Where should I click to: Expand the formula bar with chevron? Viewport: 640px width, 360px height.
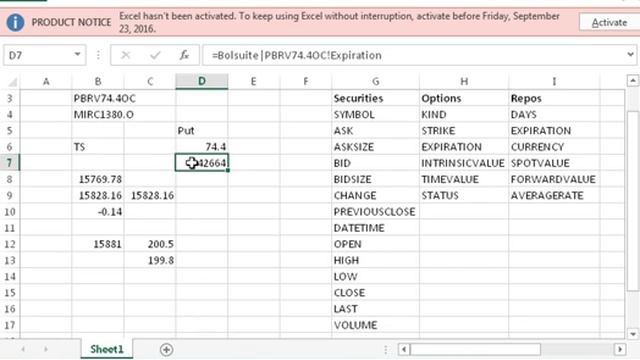pyautogui.click(x=630, y=55)
